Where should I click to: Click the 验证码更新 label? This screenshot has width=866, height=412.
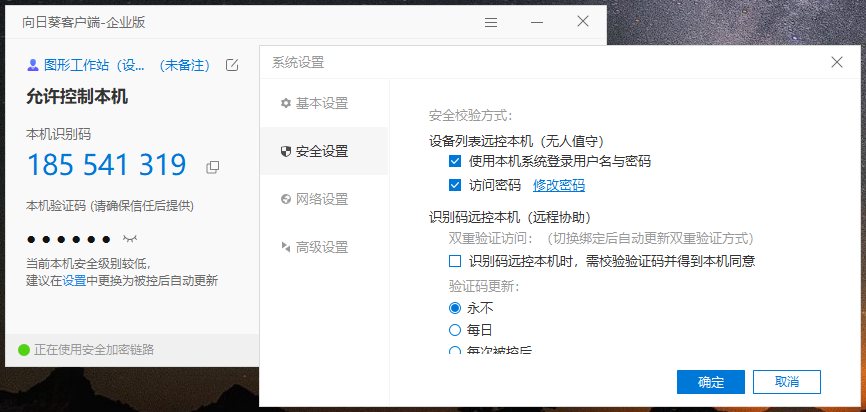(484, 287)
